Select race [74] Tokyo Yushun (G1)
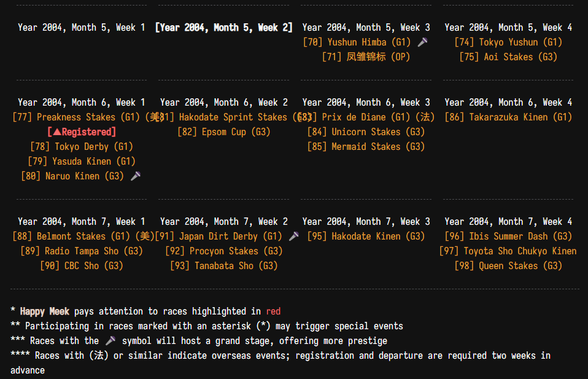The width and height of the screenshot is (588, 379). point(508,42)
